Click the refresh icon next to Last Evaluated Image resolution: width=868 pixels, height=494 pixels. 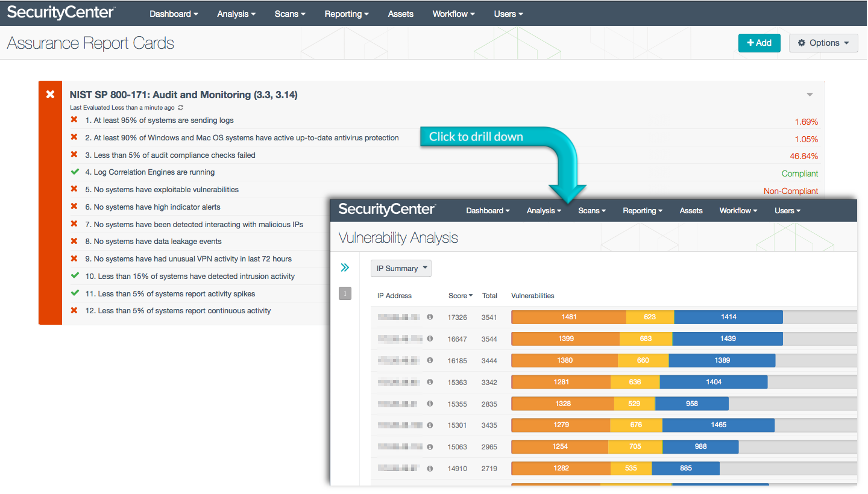pos(180,107)
